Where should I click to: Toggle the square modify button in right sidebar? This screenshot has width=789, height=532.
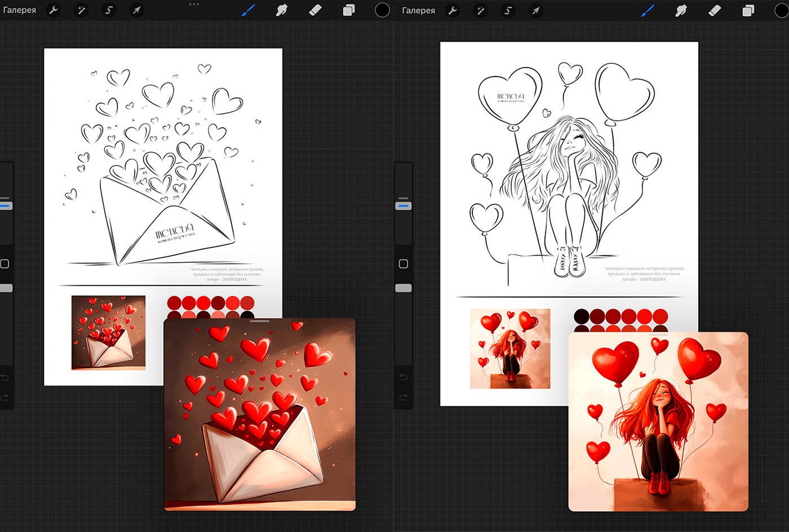click(x=403, y=264)
